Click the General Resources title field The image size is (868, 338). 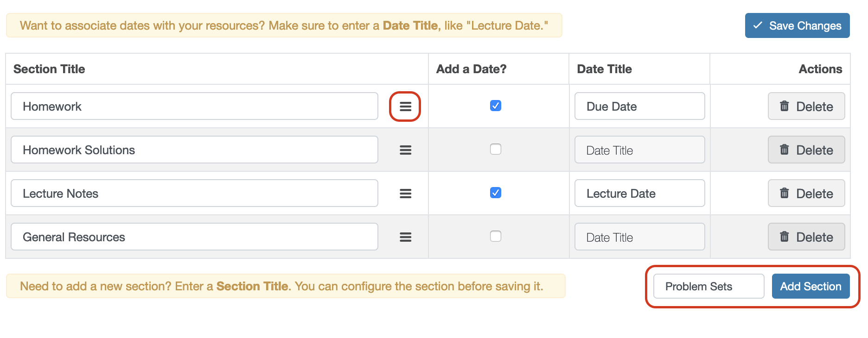[194, 237]
